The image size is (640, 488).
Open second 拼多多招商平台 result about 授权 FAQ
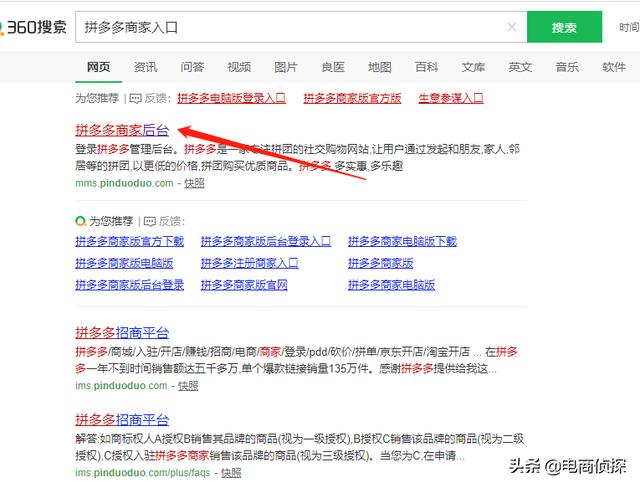(122, 420)
